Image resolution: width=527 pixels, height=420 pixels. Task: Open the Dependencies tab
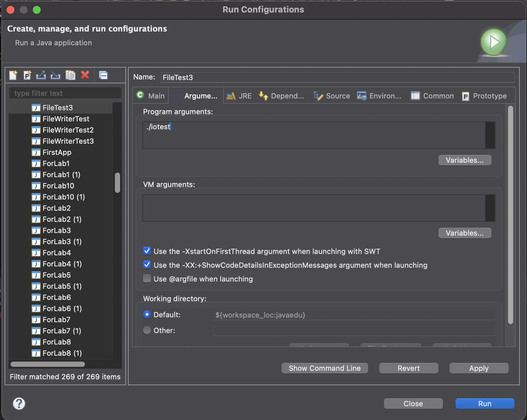pos(282,96)
